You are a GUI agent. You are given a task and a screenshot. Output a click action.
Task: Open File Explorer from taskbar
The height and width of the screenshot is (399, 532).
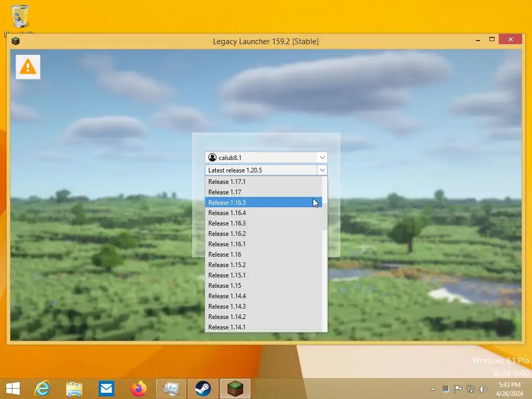[74, 389]
